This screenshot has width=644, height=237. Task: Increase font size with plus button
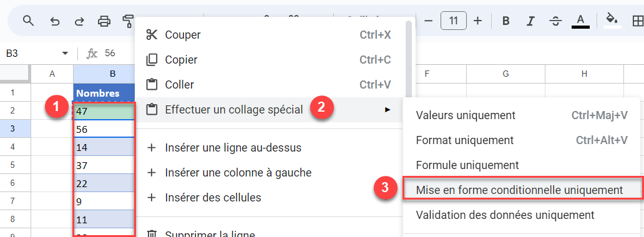coord(477,21)
